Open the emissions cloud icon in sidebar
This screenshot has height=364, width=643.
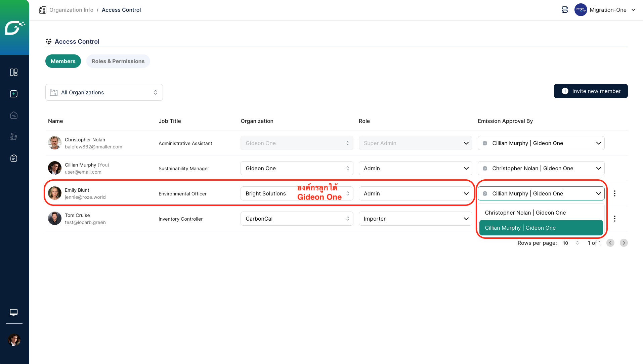14,115
